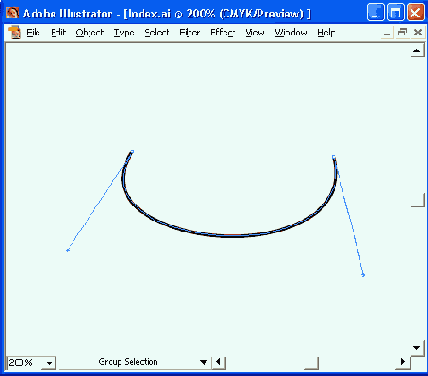The width and height of the screenshot is (428, 376).
Task: Open the Object menu
Action: (90, 33)
